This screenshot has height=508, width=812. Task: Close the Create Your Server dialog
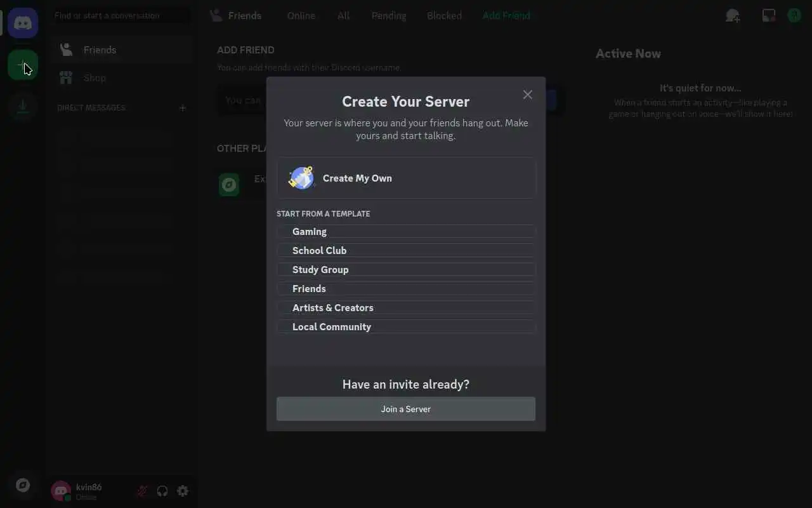[527, 95]
